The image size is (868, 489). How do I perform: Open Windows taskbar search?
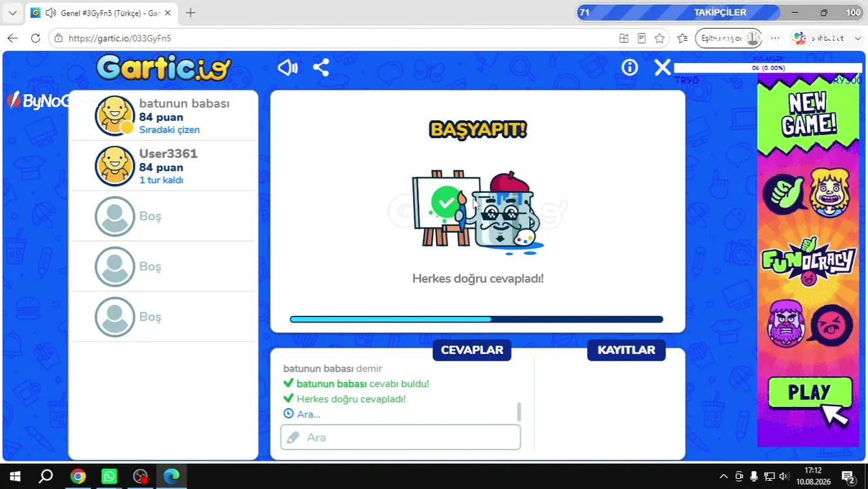[x=46, y=476]
